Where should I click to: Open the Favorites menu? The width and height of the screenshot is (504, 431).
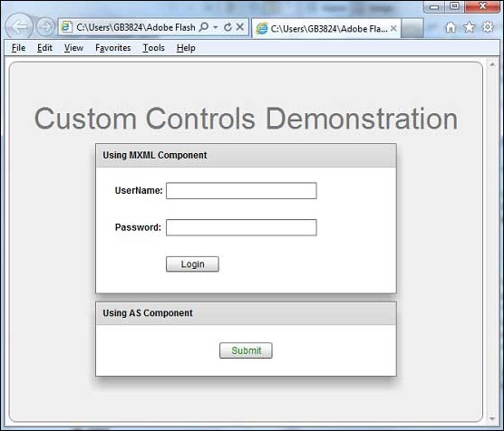[113, 48]
